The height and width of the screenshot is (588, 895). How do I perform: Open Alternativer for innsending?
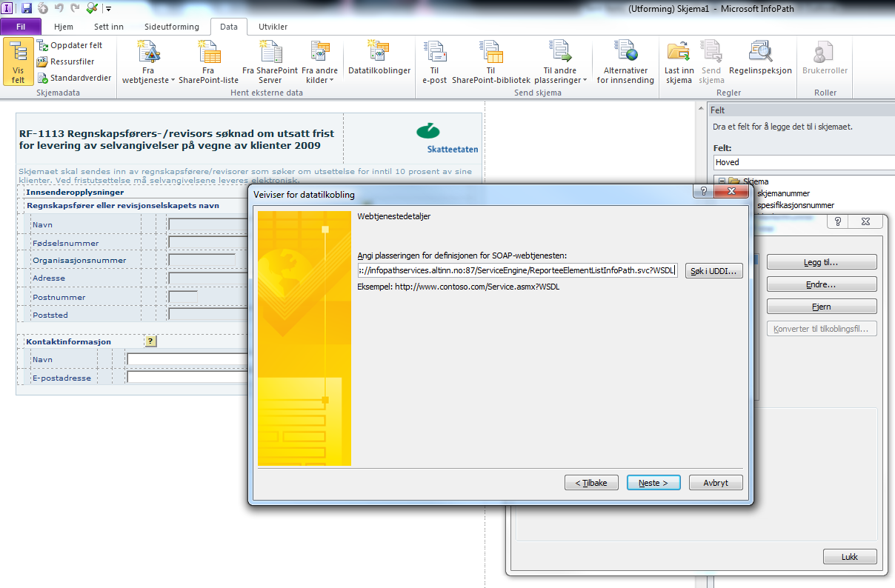coord(627,62)
